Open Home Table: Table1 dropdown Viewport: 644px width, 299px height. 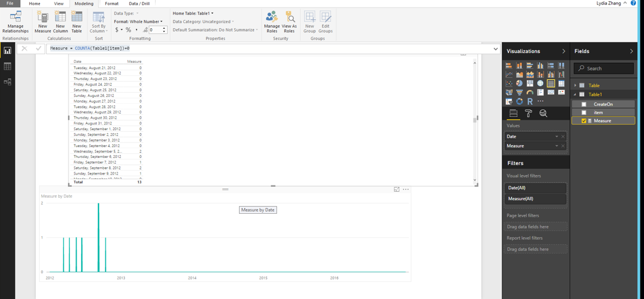coord(193,13)
